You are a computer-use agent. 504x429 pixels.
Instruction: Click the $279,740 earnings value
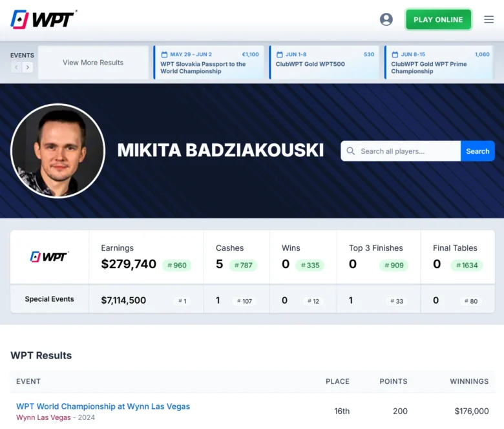point(129,264)
